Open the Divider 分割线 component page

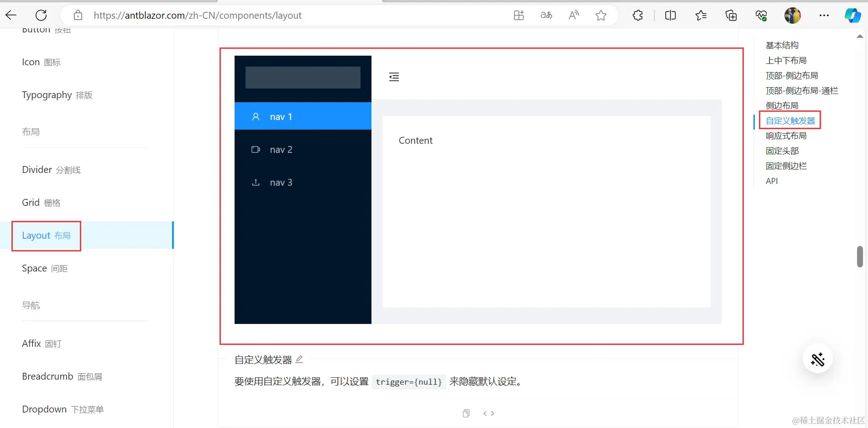click(51, 170)
